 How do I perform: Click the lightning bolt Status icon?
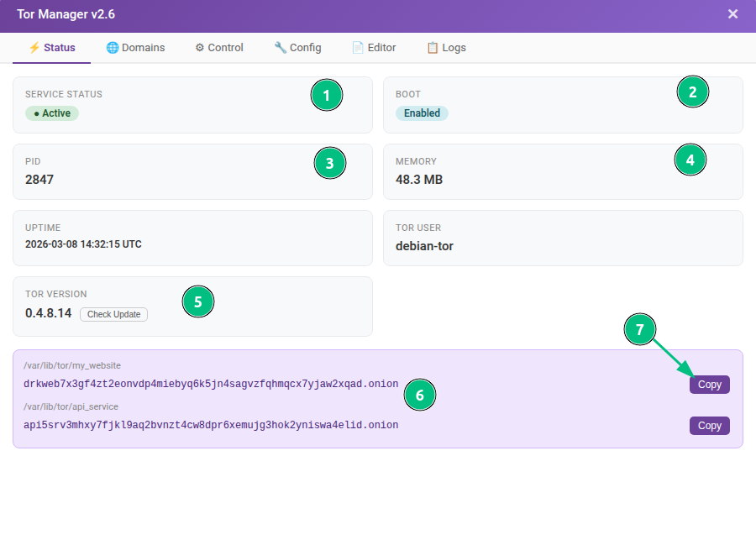click(34, 47)
